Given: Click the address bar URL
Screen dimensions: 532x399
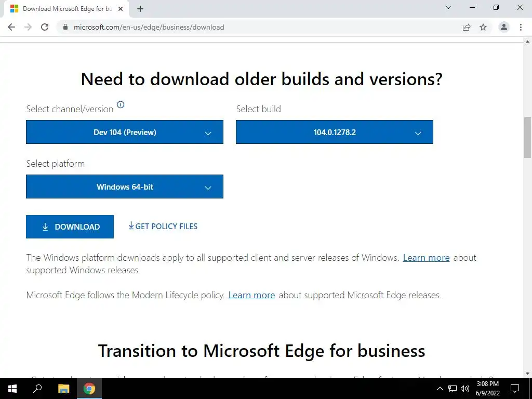Looking at the screenshot, I should 149,27.
